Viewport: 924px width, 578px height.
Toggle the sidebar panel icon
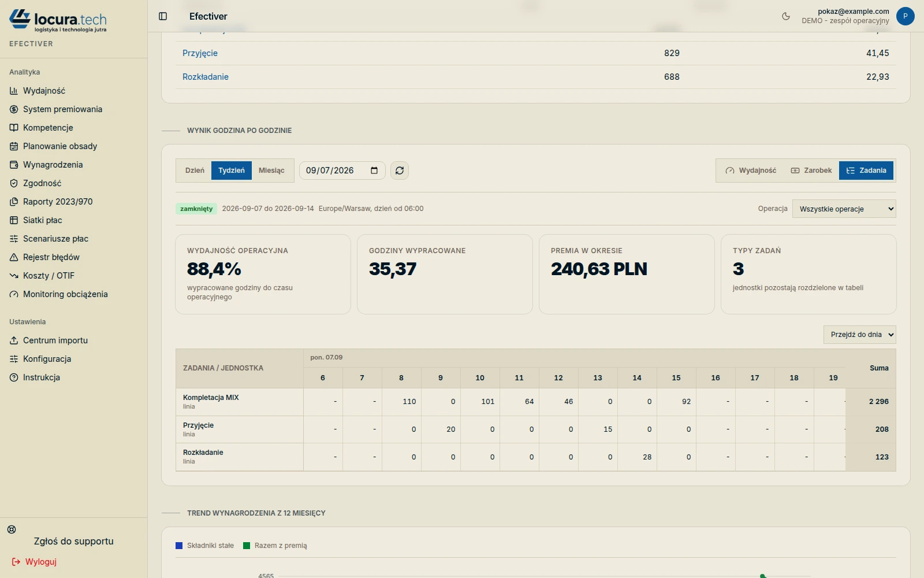tap(163, 16)
